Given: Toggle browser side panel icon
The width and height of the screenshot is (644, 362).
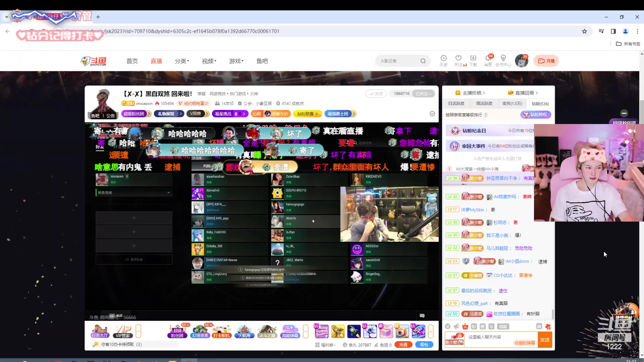Looking at the screenshot, I should pyautogui.click(x=613, y=31).
